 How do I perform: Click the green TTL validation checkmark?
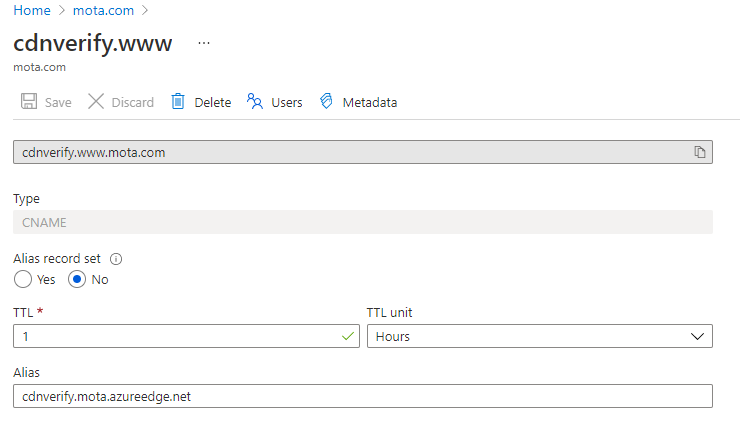coord(348,336)
